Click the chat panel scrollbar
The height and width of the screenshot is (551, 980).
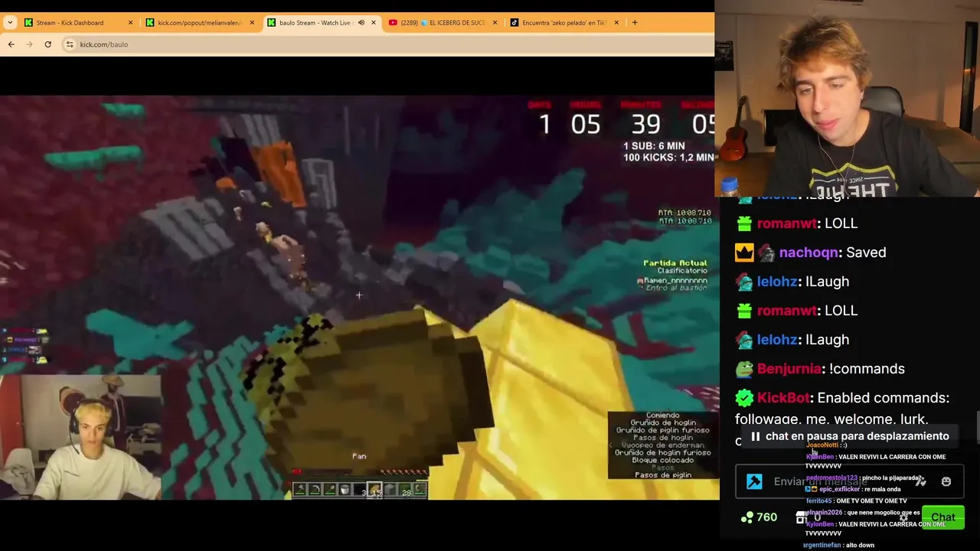pos(977,425)
